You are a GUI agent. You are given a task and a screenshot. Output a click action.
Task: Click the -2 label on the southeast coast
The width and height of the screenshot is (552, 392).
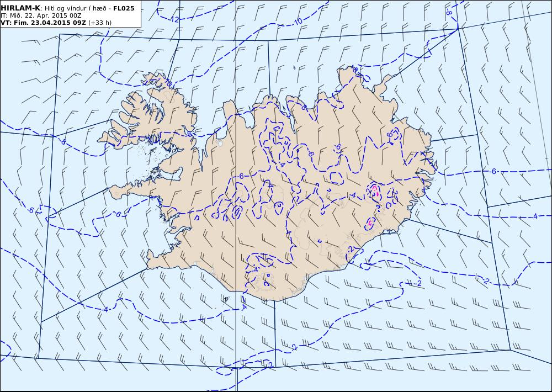click(349, 249)
